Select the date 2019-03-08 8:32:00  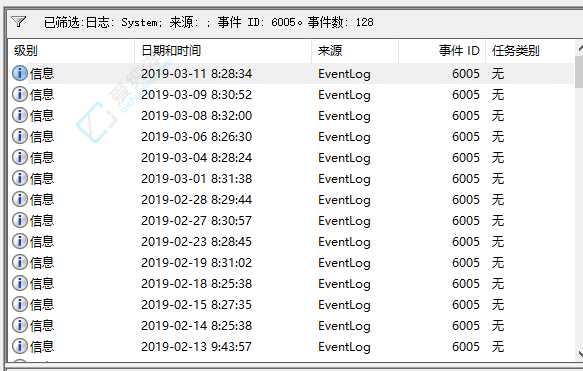click(x=196, y=116)
